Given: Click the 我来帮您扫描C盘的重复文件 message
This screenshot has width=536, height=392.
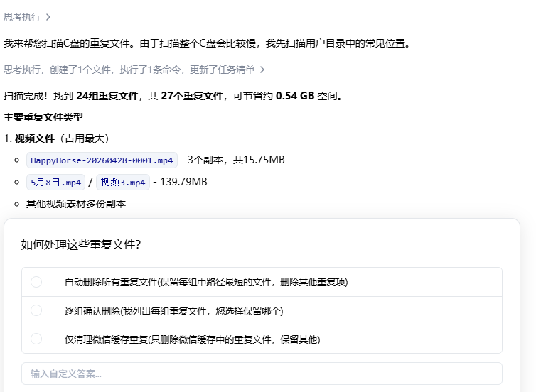Looking at the screenshot, I should (207, 43).
